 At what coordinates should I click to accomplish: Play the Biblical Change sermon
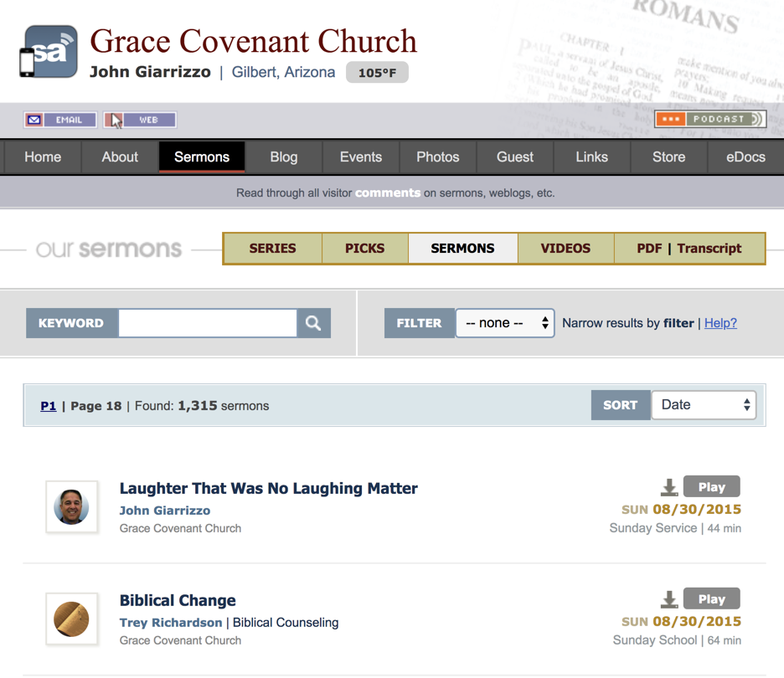(711, 599)
